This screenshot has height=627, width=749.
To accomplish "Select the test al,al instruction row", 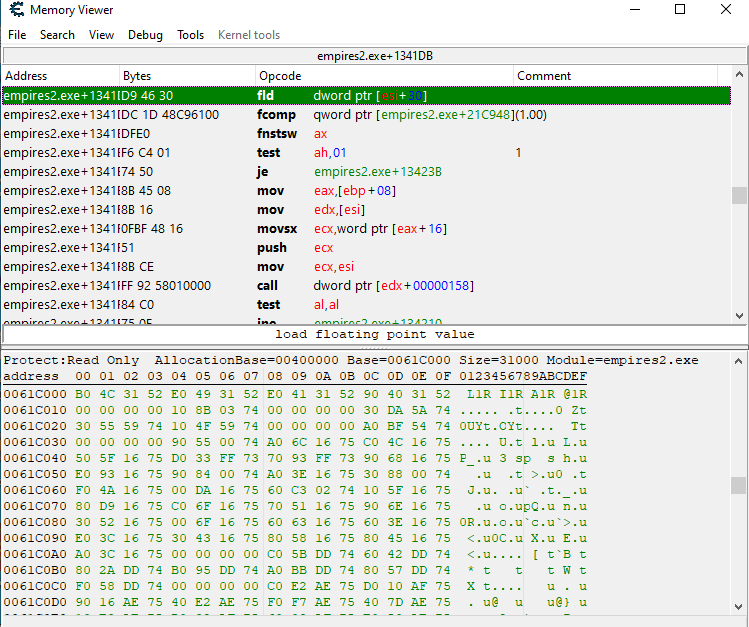I will [x=366, y=305].
